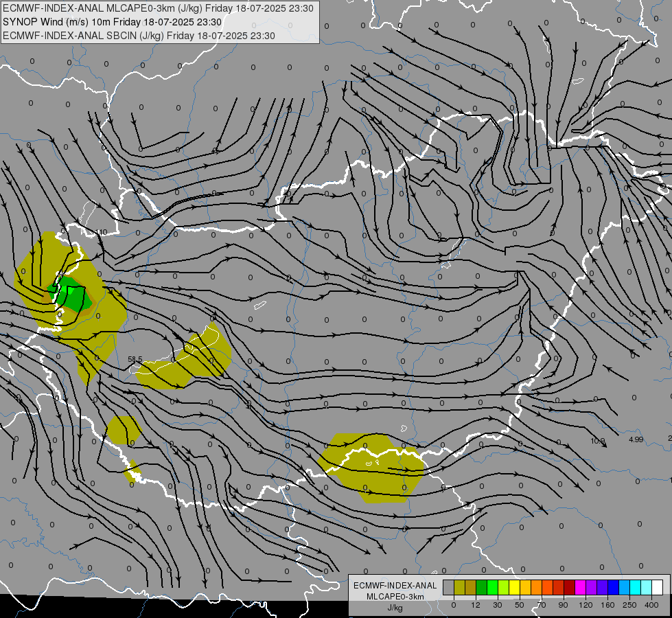The image size is (672, 618).
Task: Click the legend value 120
Action: [x=586, y=605]
